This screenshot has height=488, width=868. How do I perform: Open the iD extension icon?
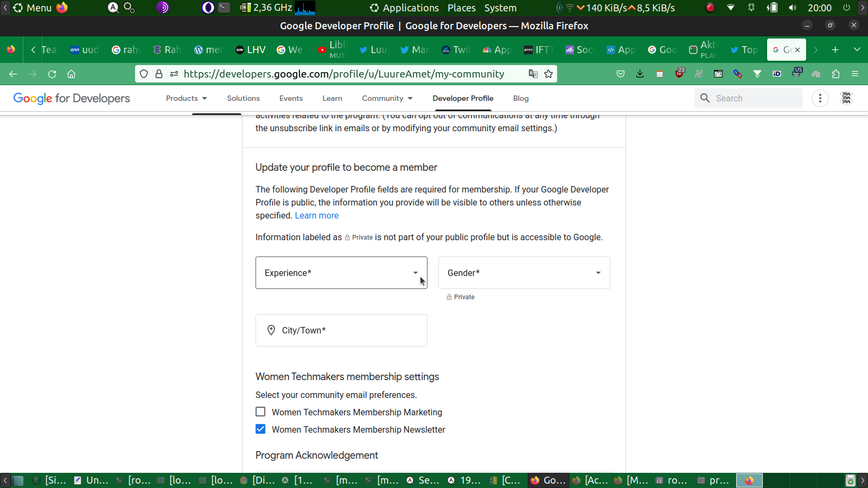tap(777, 74)
